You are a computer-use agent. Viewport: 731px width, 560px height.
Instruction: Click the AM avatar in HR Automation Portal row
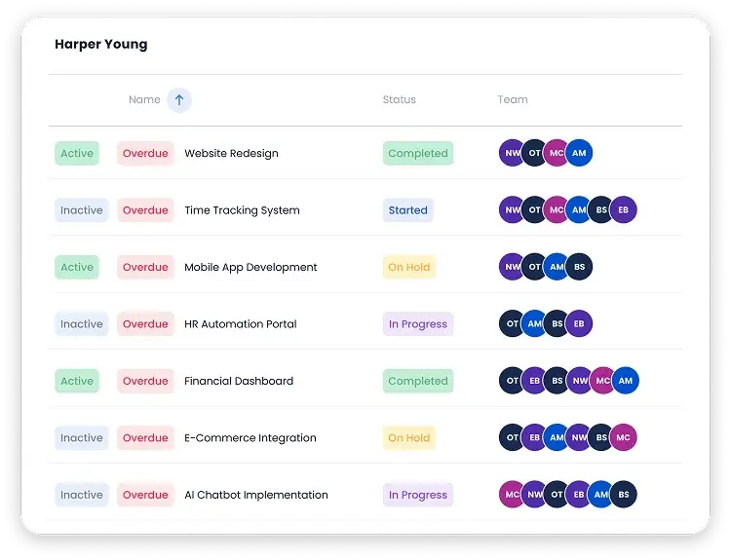click(534, 323)
